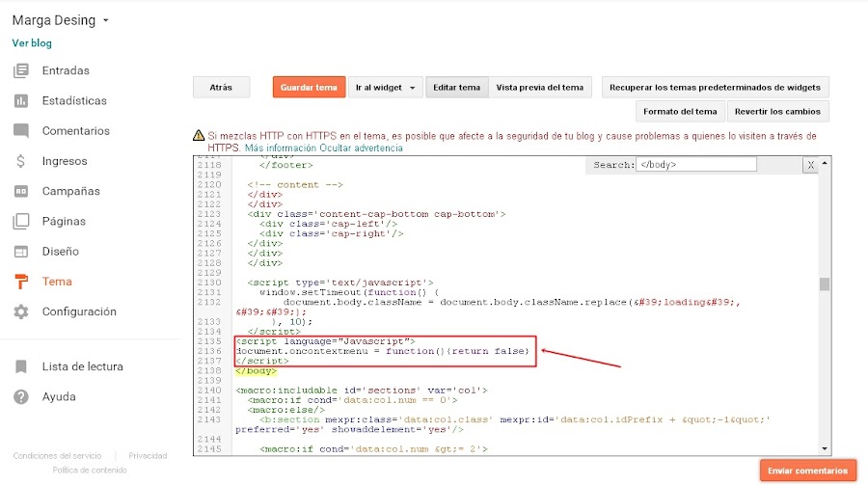Select Campañas in the sidebar
The height and width of the screenshot is (485, 868).
pyautogui.click(x=70, y=191)
